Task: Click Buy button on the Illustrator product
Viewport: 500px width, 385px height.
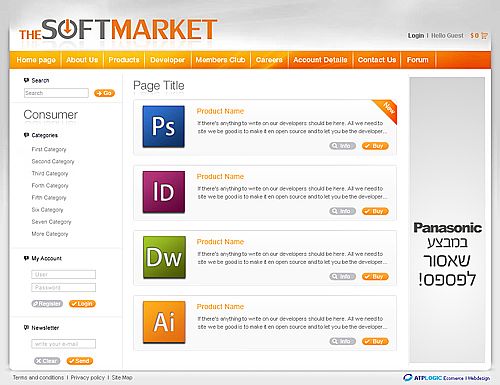Action: (x=375, y=341)
